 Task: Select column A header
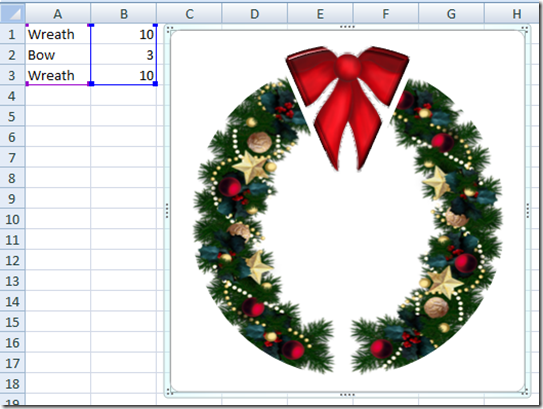[x=58, y=14]
